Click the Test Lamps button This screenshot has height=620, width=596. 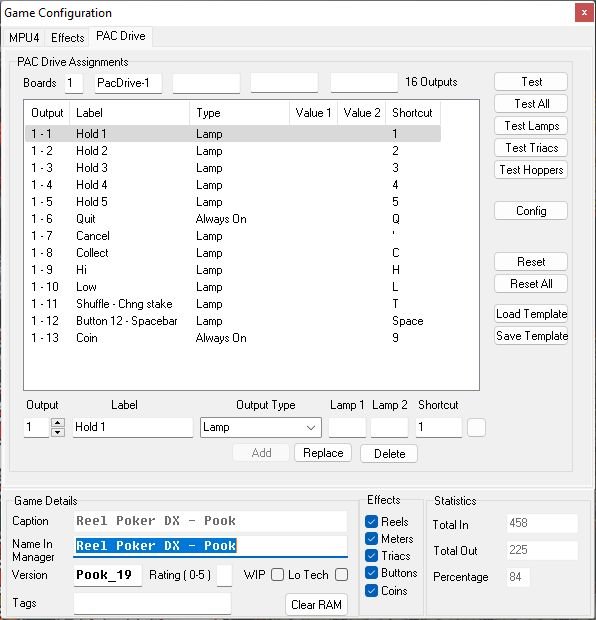pos(531,126)
